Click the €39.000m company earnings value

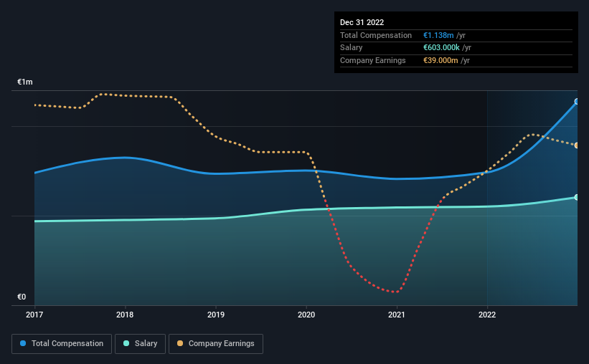tap(440, 60)
